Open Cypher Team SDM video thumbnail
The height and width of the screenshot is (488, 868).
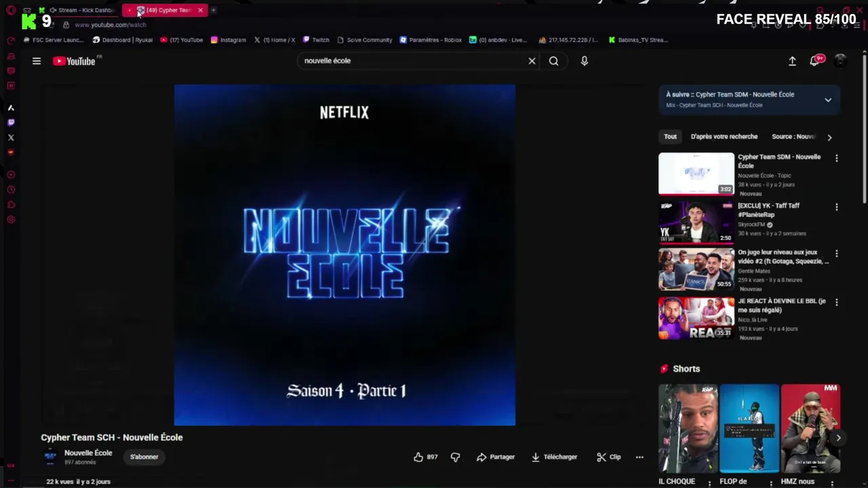click(696, 174)
